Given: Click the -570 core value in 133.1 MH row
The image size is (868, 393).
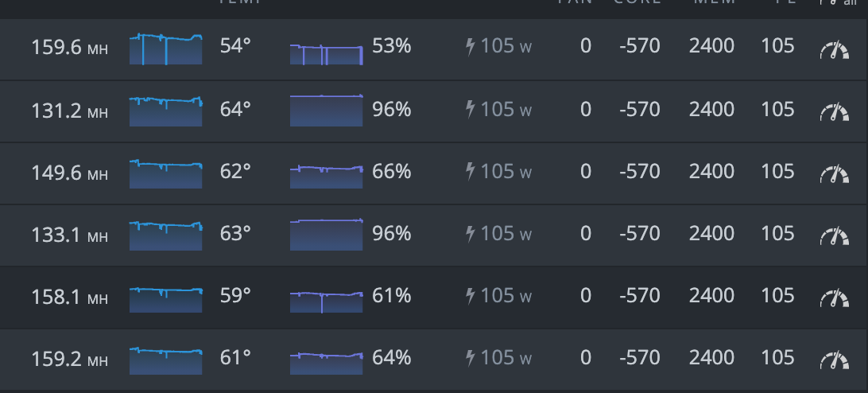Looking at the screenshot, I should pyautogui.click(x=639, y=233).
